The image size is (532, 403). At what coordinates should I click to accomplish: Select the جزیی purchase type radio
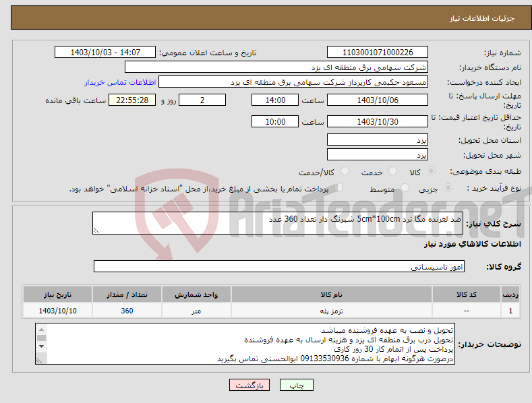(448, 188)
